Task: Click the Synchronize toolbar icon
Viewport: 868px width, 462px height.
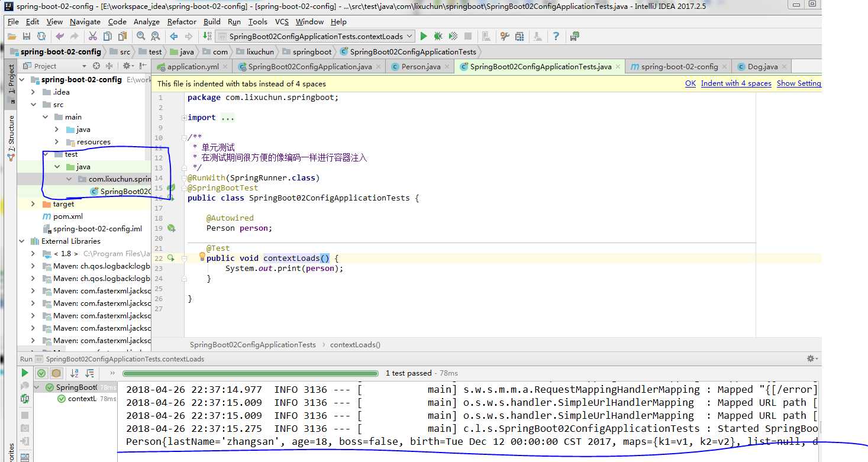Action: 41,36
